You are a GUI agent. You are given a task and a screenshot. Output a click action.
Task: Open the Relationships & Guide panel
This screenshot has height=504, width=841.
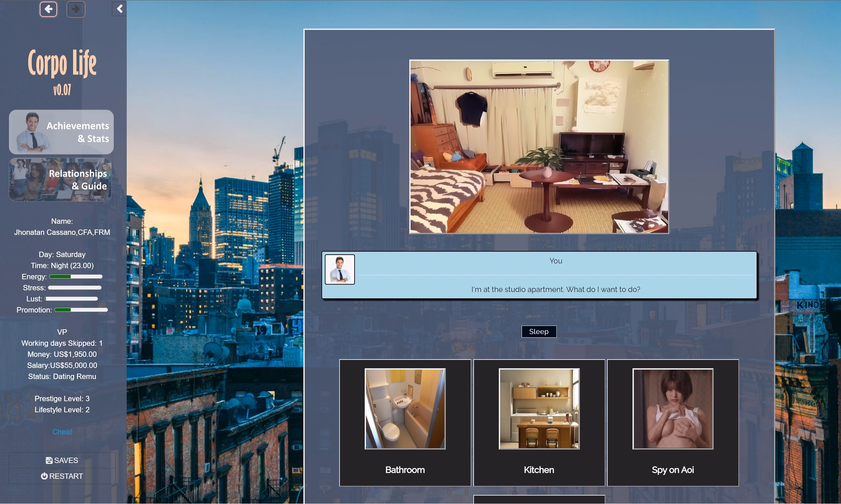60,180
